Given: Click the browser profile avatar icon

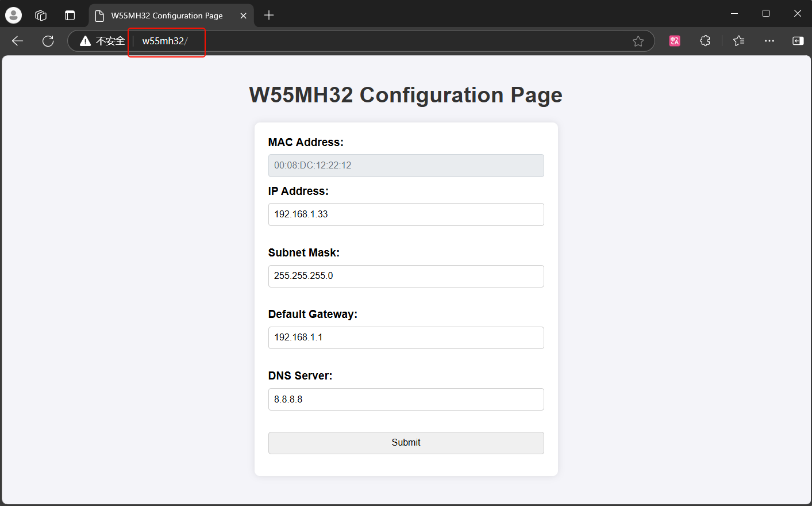Looking at the screenshot, I should click(13, 15).
